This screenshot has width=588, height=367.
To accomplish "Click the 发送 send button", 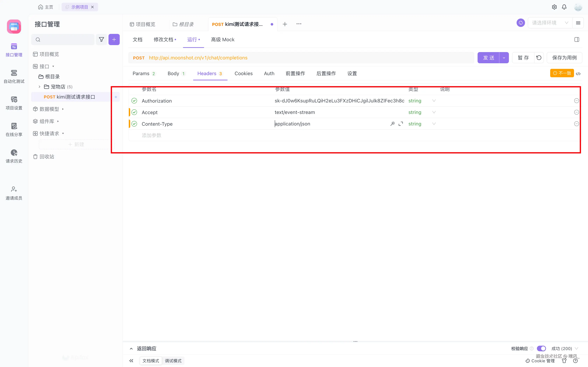I will (x=488, y=58).
